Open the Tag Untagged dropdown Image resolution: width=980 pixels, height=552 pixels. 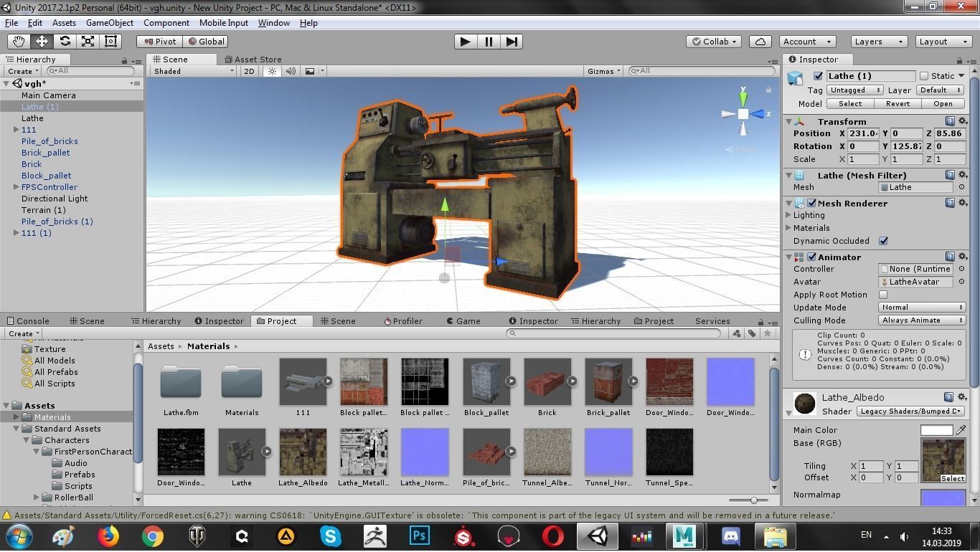(x=854, y=90)
